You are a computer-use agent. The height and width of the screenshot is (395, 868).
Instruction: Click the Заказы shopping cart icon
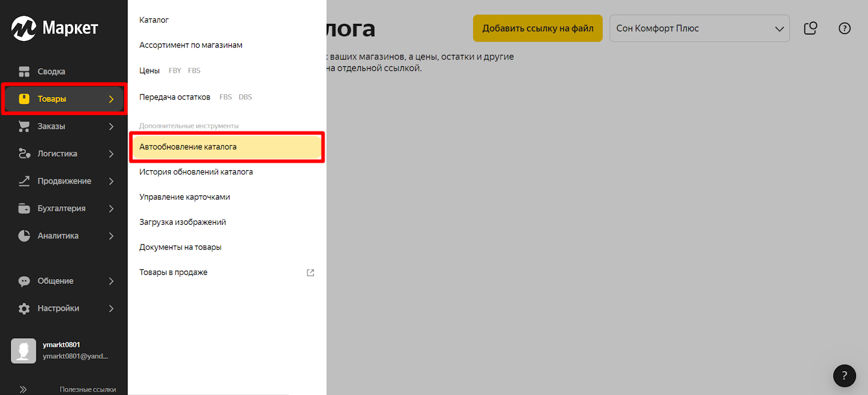[x=24, y=126]
